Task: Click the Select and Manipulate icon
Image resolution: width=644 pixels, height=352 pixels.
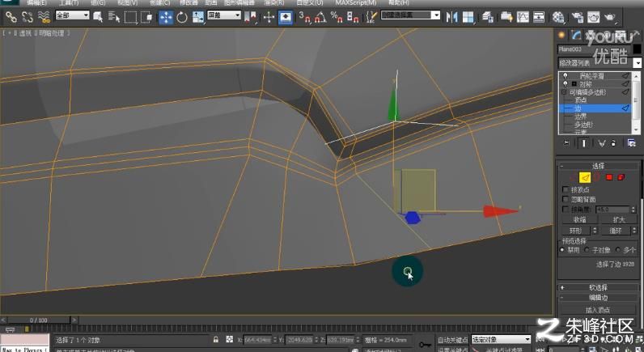Action: [269, 17]
